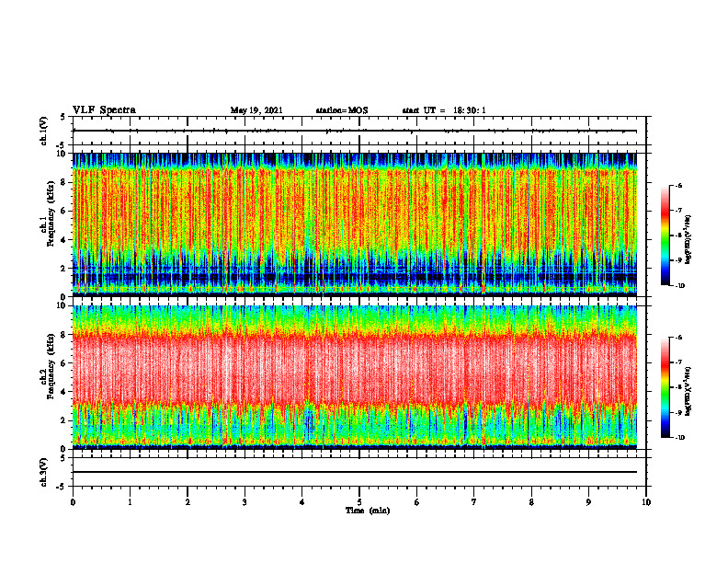Viewport: 728px width, 563px height.
Task: Select time axis tick label "0"
Action: pyautogui.click(x=73, y=502)
